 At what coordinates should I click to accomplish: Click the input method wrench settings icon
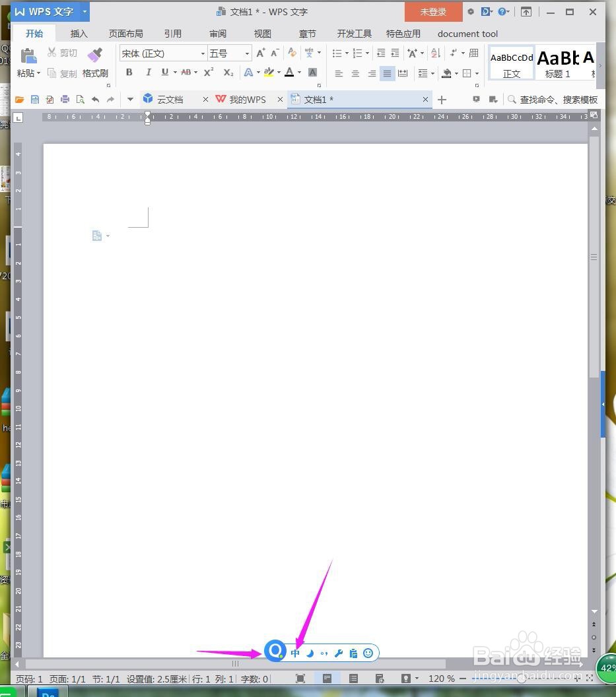[x=339, y=653]
